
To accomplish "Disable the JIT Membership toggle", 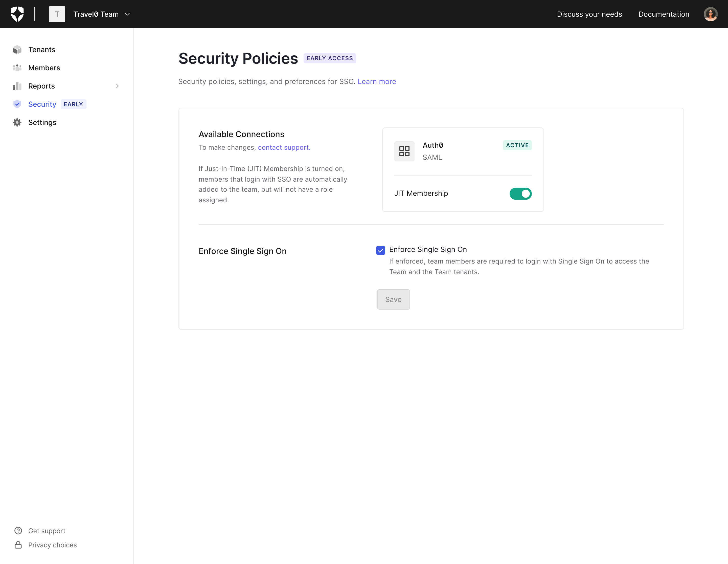I will [x=520, y=193].
